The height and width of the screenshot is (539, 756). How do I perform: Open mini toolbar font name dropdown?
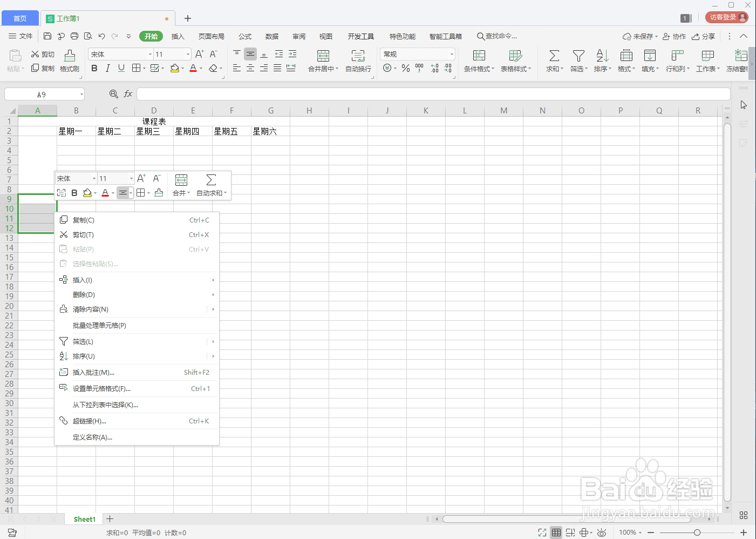(x=94, y=179)
